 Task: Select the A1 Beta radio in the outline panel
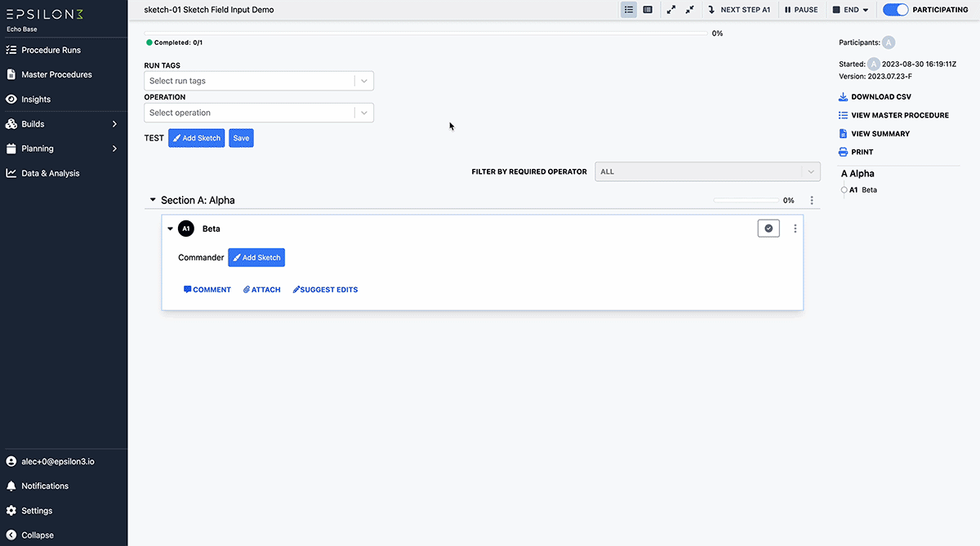point(842,189)
